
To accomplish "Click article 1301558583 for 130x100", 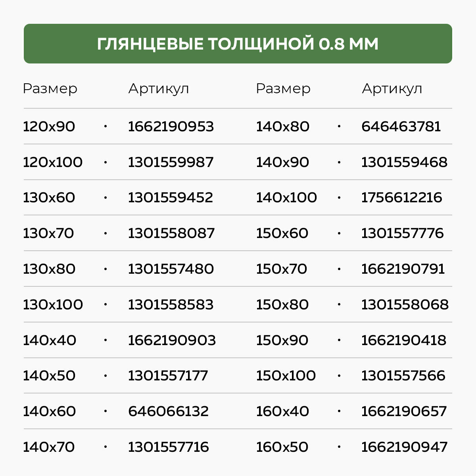I will click(171, 305).
